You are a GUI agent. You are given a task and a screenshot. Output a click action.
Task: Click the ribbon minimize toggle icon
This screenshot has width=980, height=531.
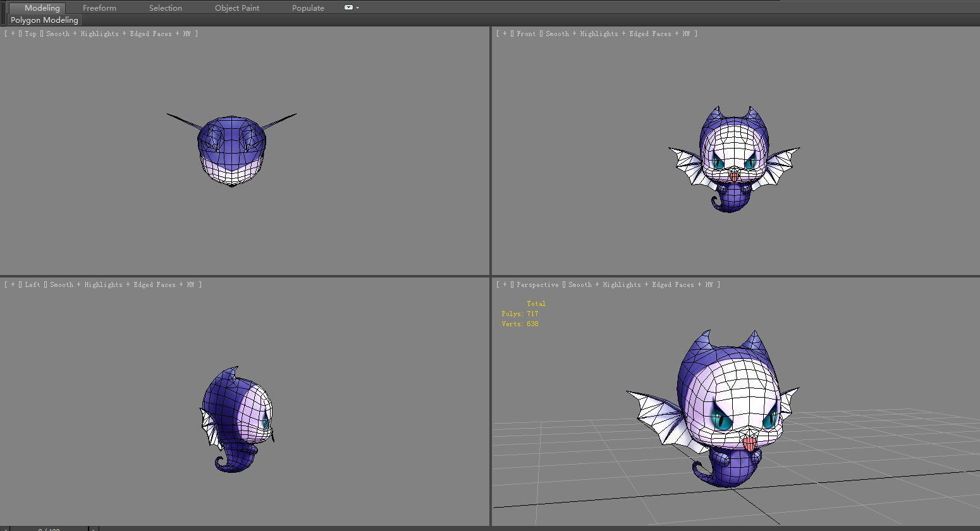[348, 8]
